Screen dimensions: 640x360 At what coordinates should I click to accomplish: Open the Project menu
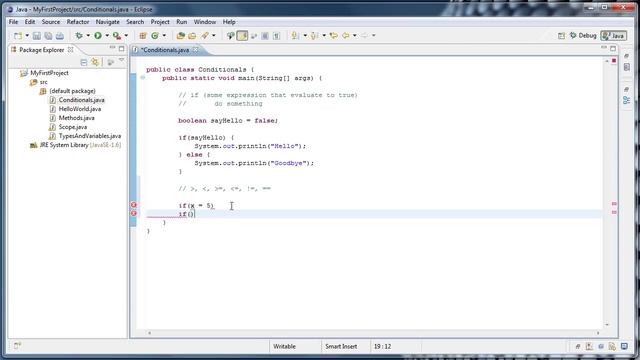(x=160, y=22)
